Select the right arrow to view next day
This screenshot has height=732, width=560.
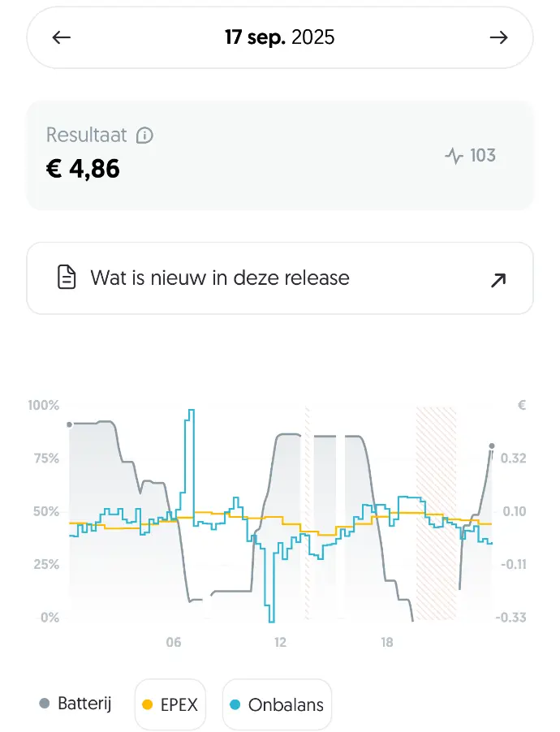point(500,37)
